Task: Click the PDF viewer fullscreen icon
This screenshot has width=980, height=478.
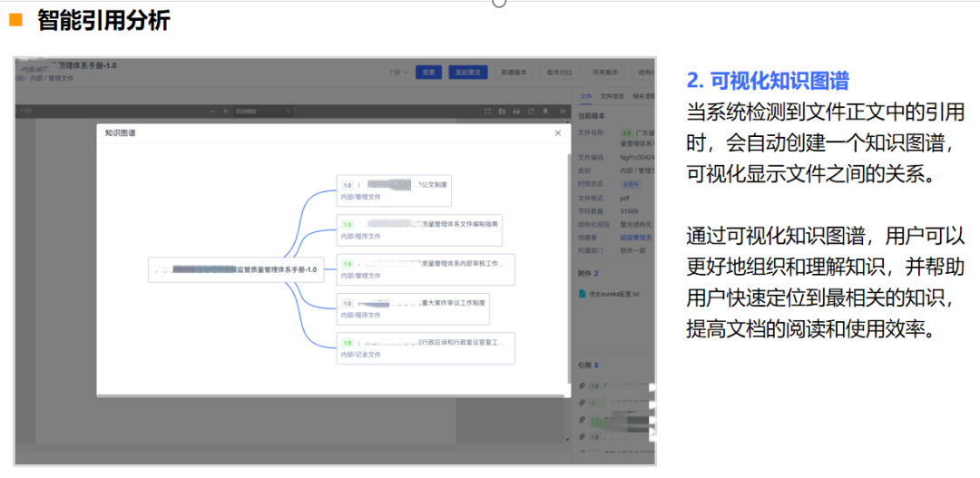Action: pyautogui.click(x=487, y=112)
